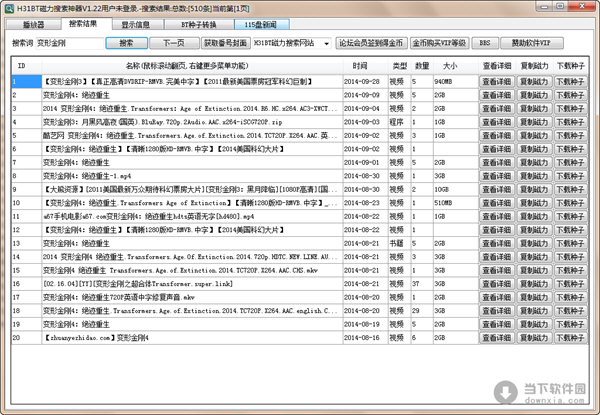Viewport: 600px width, 415px height.
Task: Select the 搜索结果 tab
Action: coord(83,24)
